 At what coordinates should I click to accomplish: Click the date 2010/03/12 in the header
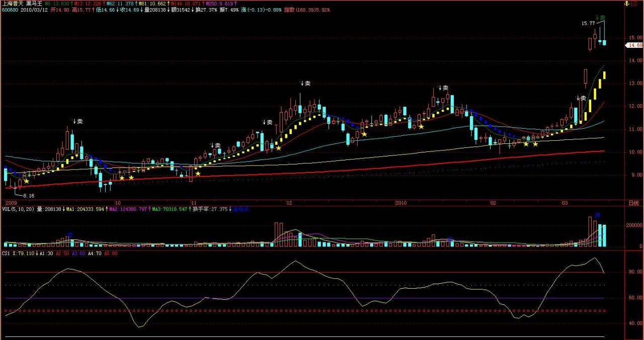[x=35, y=10]
